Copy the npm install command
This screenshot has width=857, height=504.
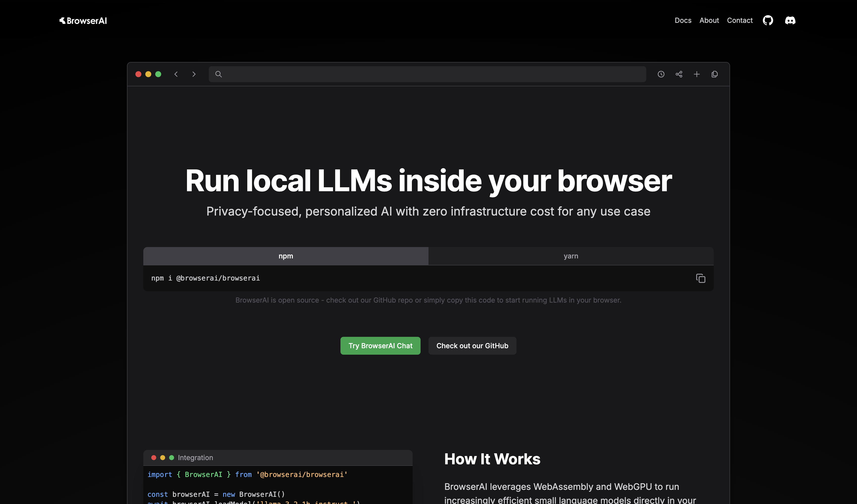(x=701, y=278)
